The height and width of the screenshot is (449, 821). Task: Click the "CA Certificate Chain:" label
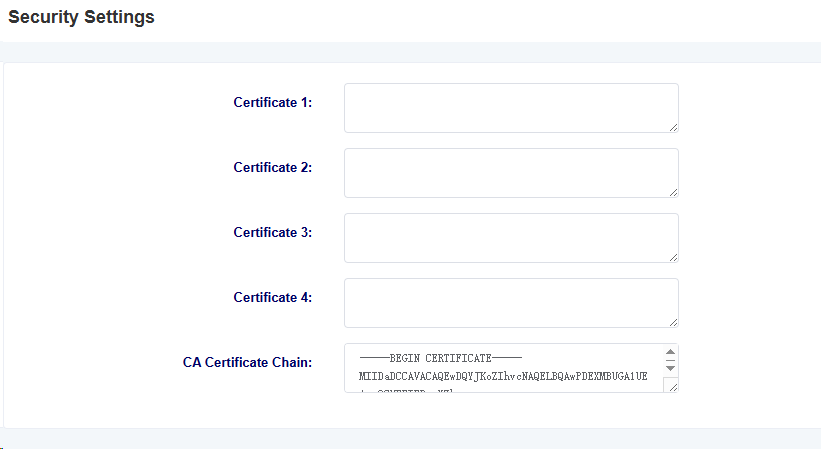(x=247, y=362)
